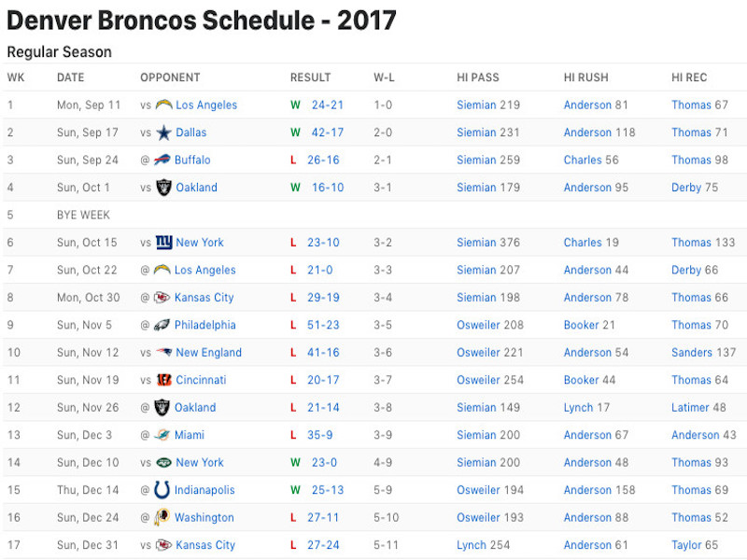Open the Week 4 Oakland opponent link
The height and width of the screenshot is (560, 747).
(196, 188)
